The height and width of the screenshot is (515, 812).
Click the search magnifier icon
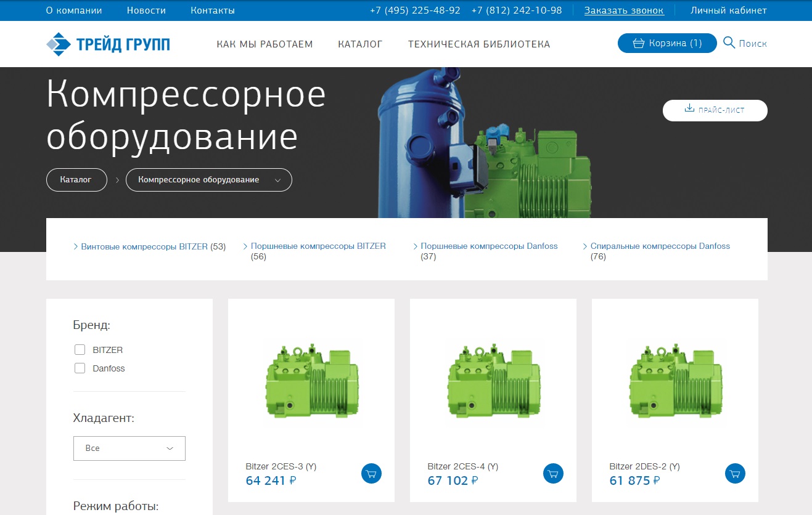[x=729, y=43]
